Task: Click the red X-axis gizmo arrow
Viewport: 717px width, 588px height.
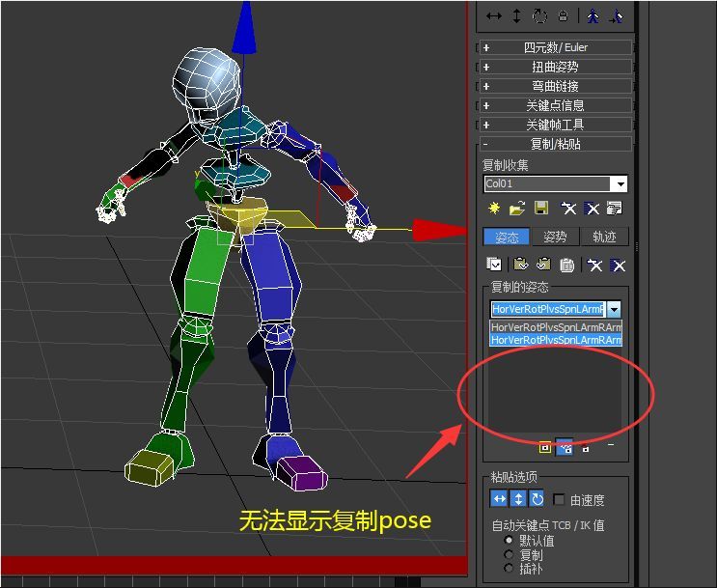Action: pyautogui.click(x=440, y=229)
